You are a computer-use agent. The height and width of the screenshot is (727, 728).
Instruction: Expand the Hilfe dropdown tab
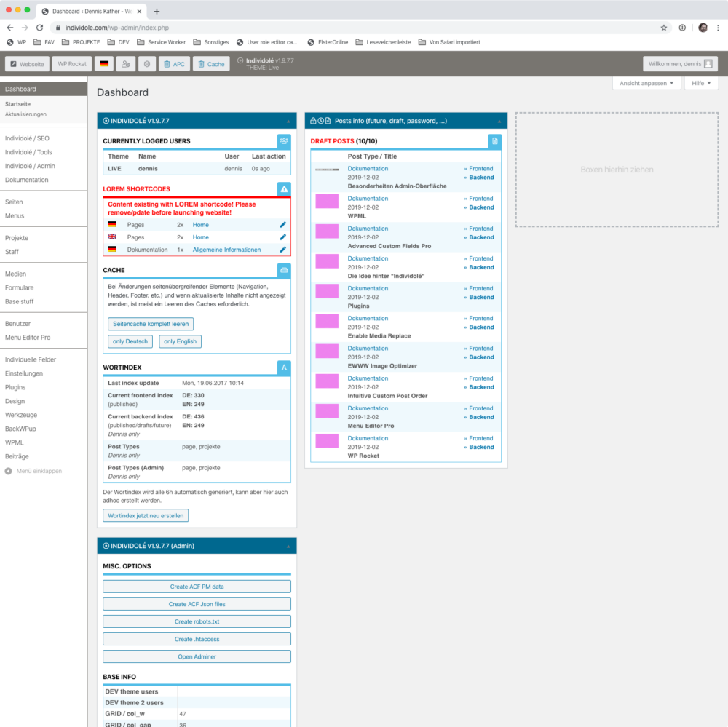coord(701,84)
